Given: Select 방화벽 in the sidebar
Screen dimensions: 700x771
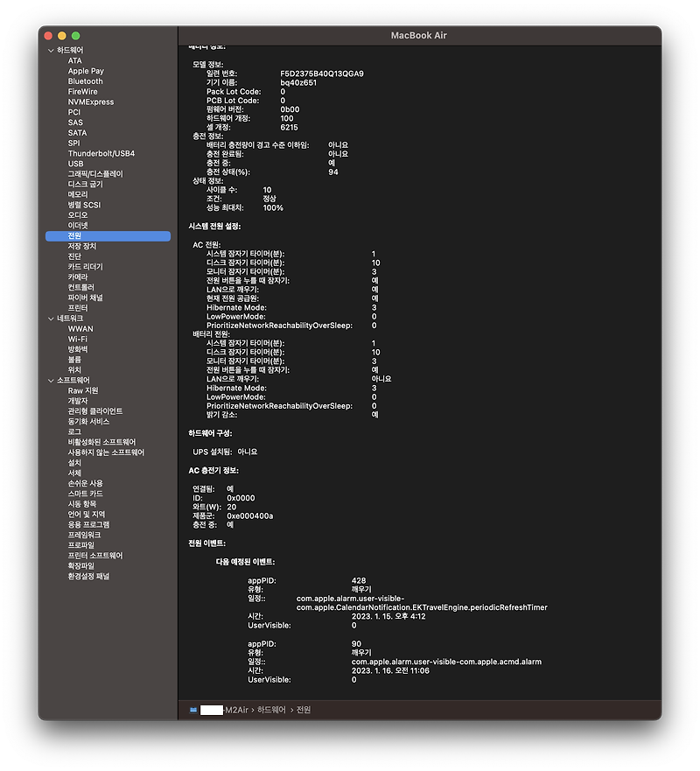Looking at the screenshot, I should tap(78, 349).
